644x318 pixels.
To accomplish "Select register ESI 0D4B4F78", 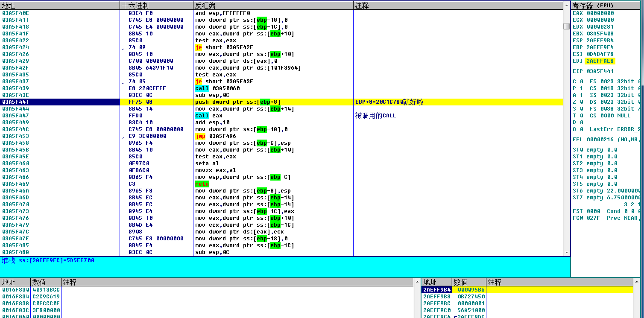I will 593,54.
